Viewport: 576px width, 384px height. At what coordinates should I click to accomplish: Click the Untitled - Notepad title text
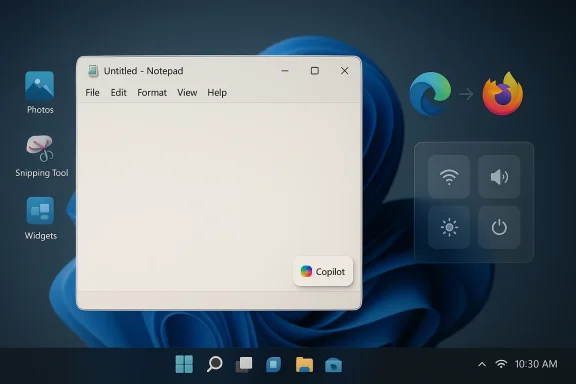[x=143, y=71]
